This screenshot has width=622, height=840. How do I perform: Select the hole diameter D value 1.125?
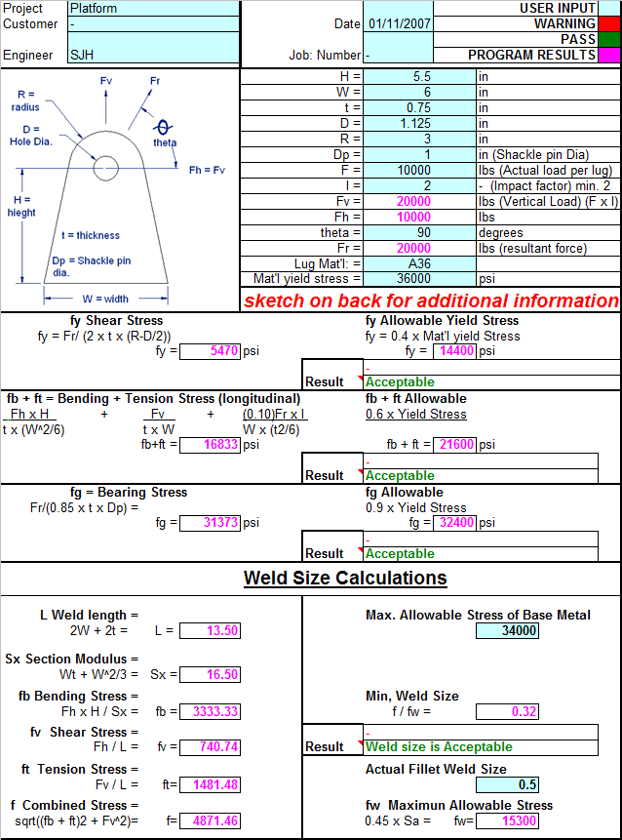tap(419, 123)
